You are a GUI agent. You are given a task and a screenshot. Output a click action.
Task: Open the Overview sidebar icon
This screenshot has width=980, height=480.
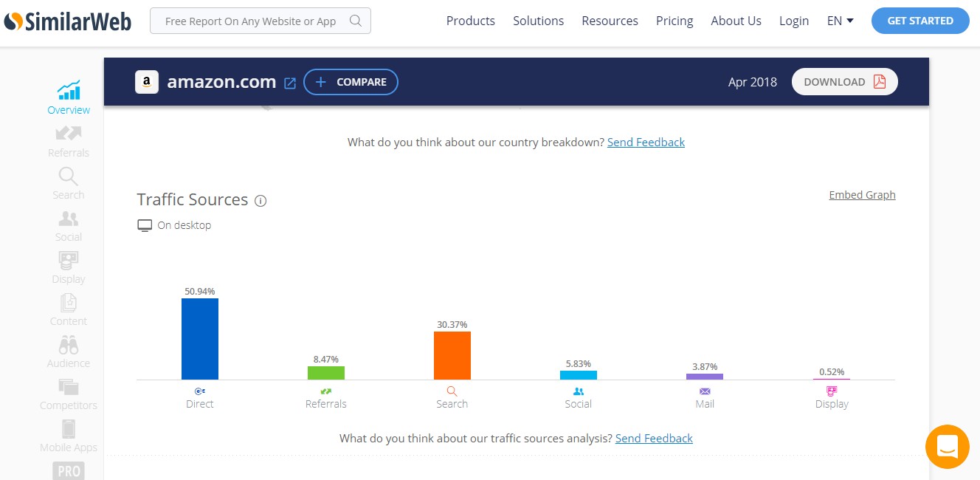69,91
